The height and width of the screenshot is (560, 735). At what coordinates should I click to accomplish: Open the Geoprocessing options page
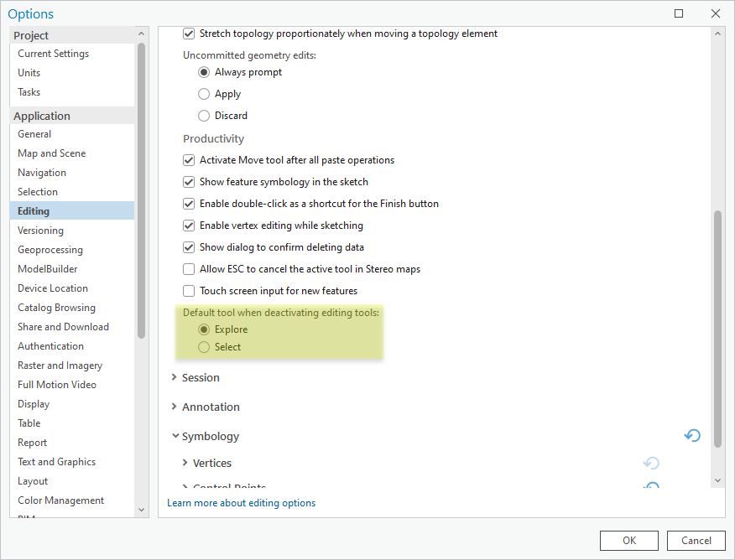tap(50, 250)
